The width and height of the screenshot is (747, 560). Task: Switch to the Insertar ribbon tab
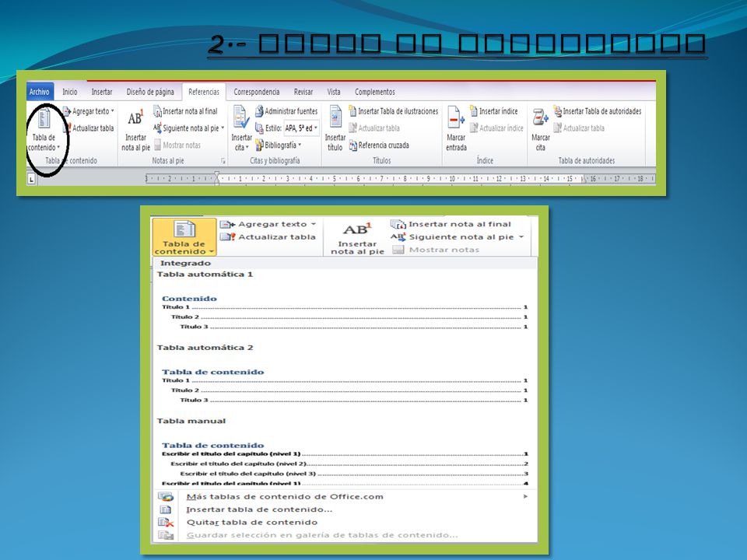[x=102, y=92]
